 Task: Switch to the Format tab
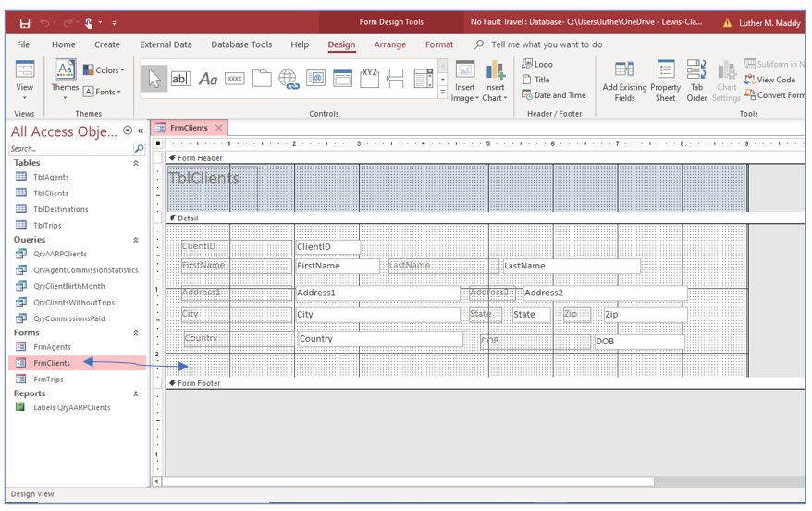pyautogui.click(x=439, y=44)
